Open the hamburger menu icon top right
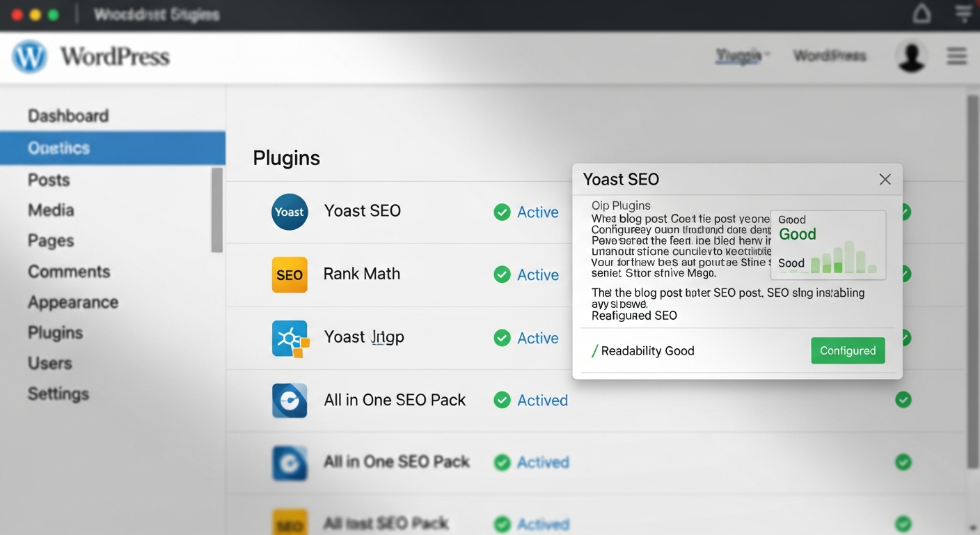980x535 pixels. 957,56
